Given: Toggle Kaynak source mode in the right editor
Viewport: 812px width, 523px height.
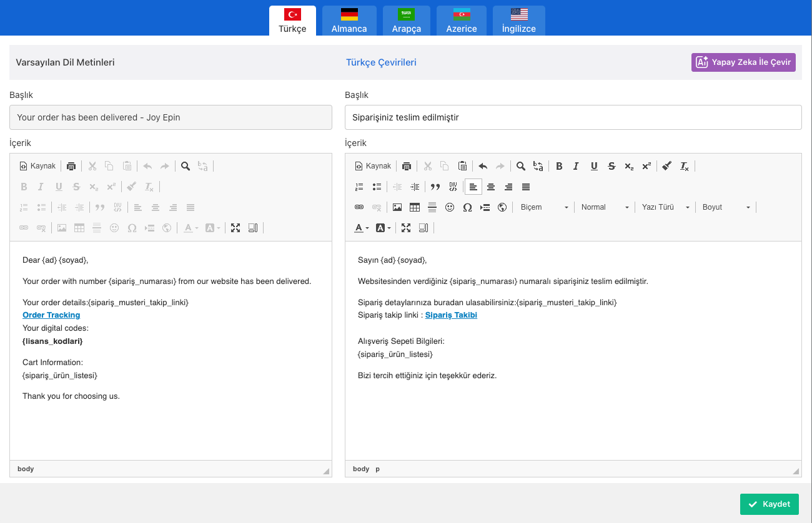Looking at the screenshot, I should (373, 166).
